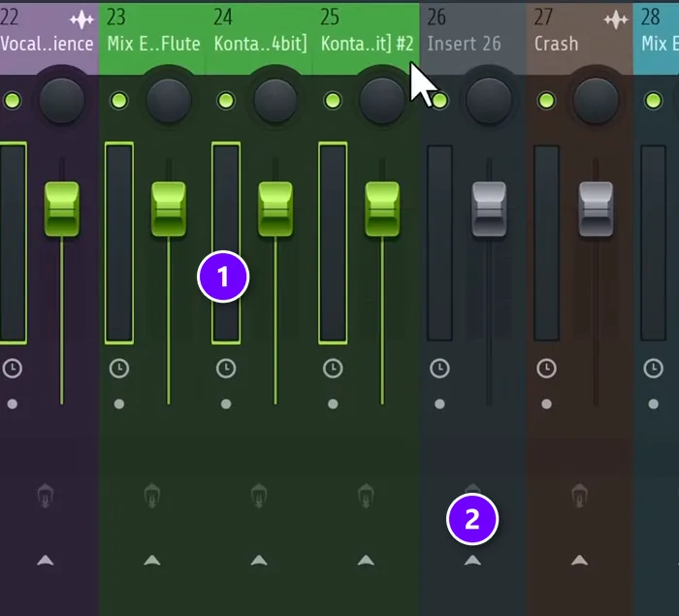Select the Konta..it] #2 track header
Viewport: 679px width, 616px height.
click(x=366, y=38)
